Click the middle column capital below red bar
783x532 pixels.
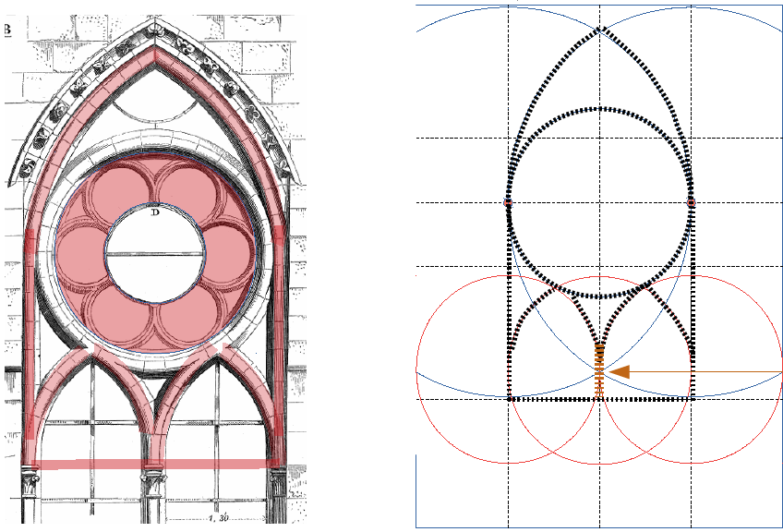pyautogui.click(x=152, y=480)
